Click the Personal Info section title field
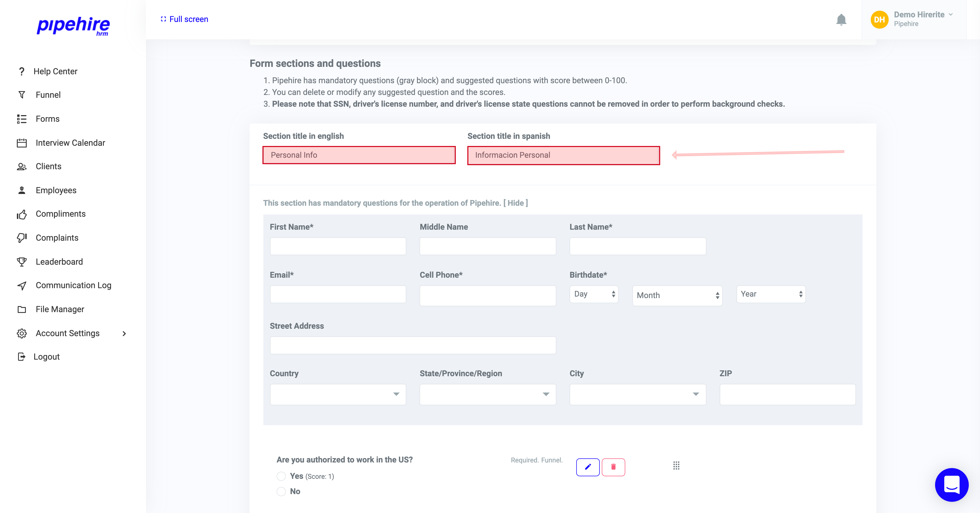980x513 pixels. click(358, 155)
